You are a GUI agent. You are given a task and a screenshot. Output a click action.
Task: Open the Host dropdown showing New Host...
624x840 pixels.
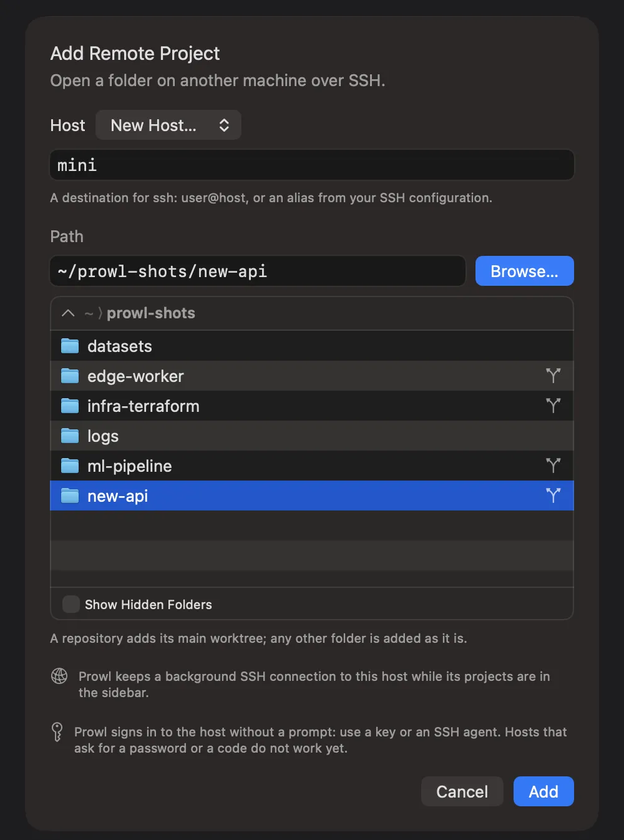point(168,125)
